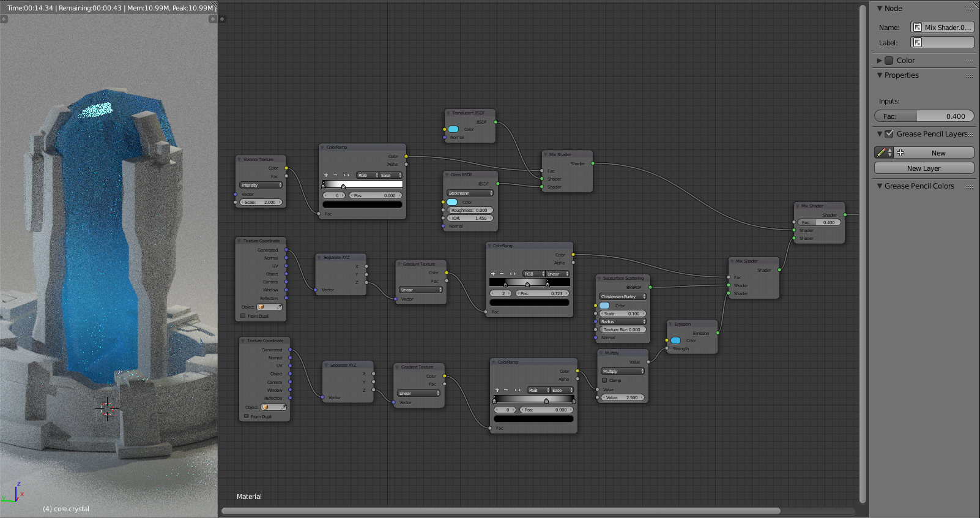Add a color stop in the Voronoi ColorRamp
980x518 pixels.
pos(326,175)
